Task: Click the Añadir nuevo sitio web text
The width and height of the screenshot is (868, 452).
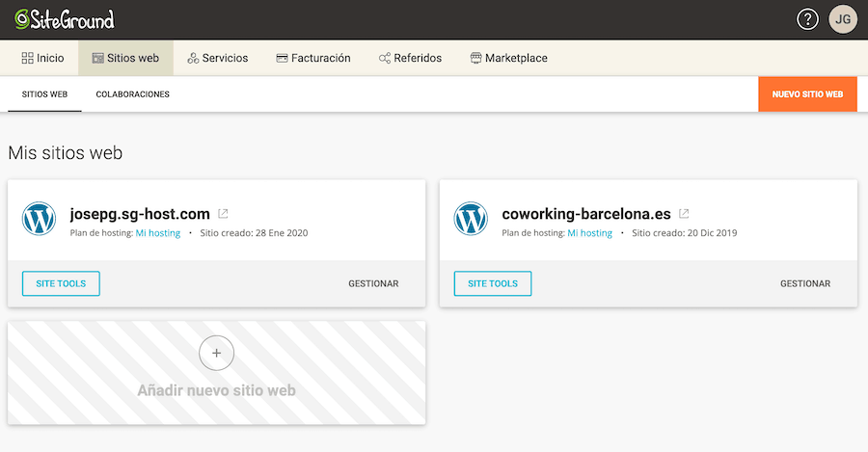Action: (216, 390)
